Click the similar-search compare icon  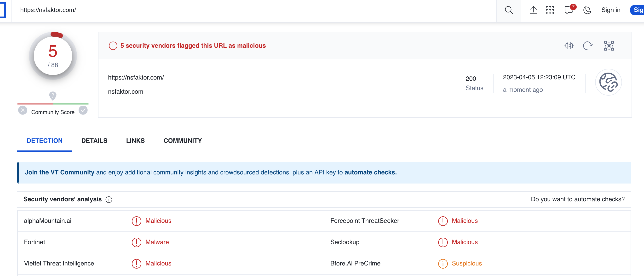(x=569, y=46)
